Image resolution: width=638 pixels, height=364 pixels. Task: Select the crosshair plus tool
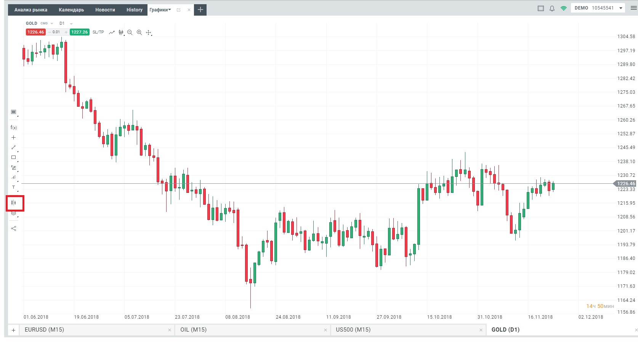pos(13,137)
